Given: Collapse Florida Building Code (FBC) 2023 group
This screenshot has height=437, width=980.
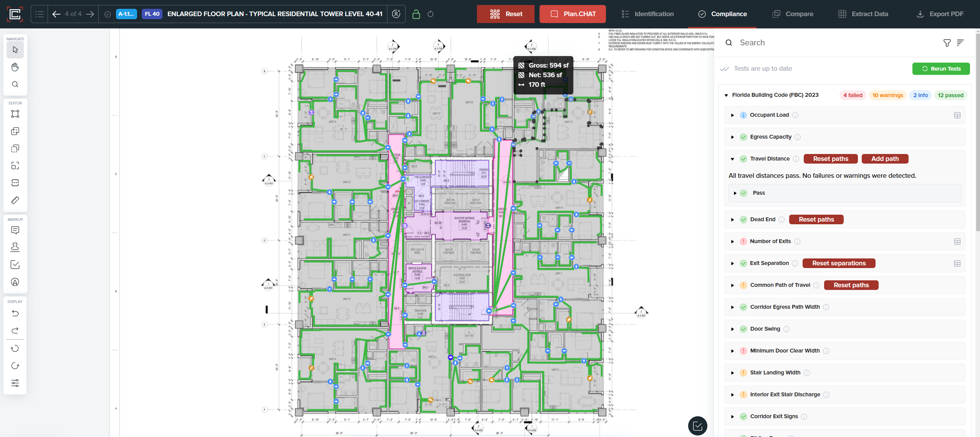Looking at the screenshot, I should click(726, 95).
